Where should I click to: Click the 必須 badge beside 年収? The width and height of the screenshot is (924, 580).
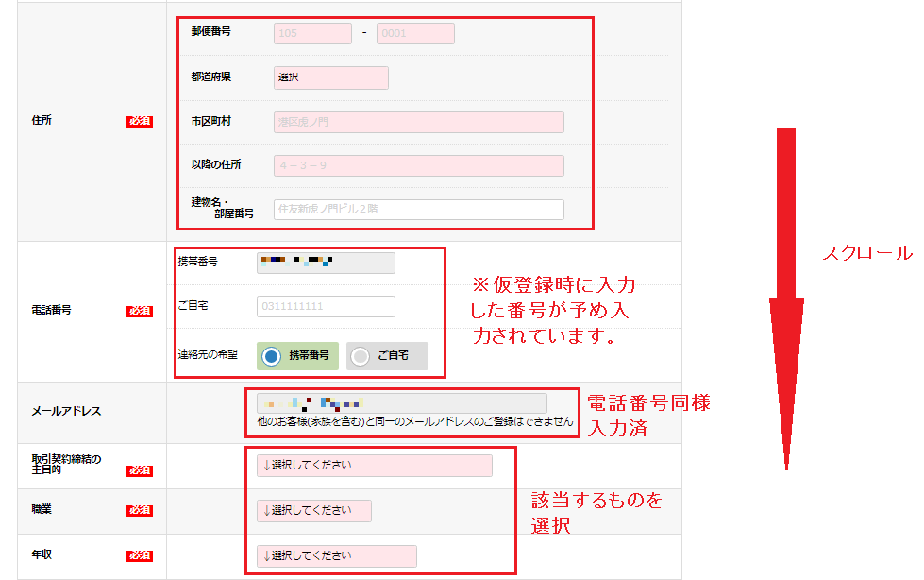pyautogui.click(x=140, y=556)
